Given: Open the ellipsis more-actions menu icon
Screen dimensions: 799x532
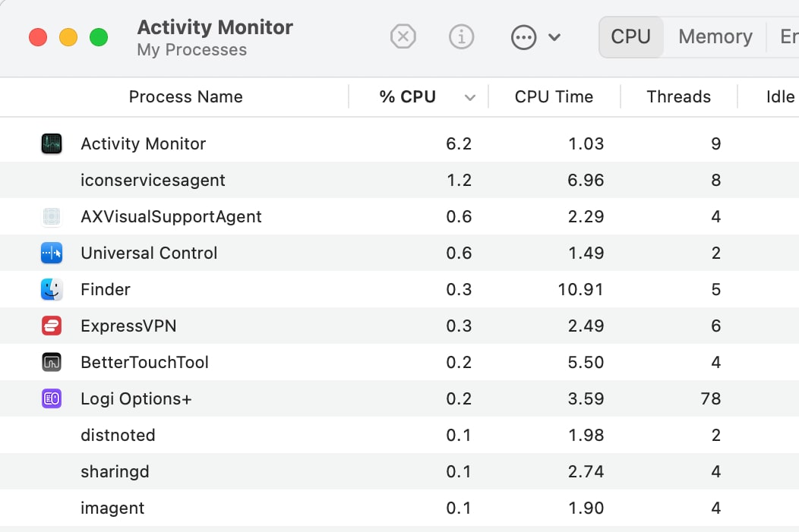Looking at the screenshot, I should click(x=523, y=37).
